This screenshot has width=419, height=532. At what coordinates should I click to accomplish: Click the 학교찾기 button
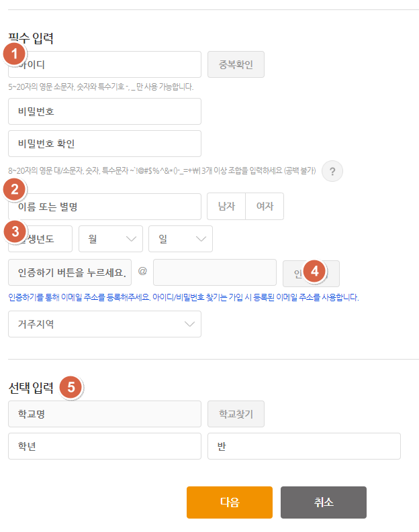[236, 414]
